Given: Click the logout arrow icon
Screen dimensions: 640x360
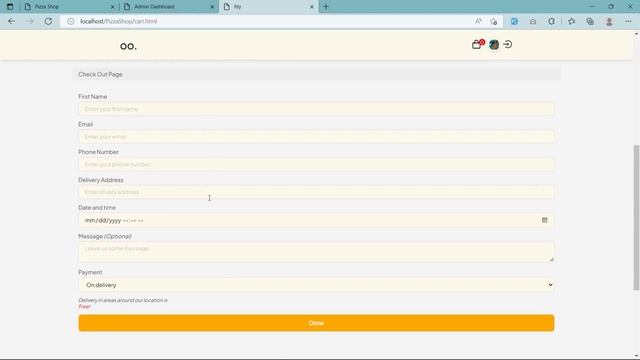Looking at the screenshot, I should (508, 44).
